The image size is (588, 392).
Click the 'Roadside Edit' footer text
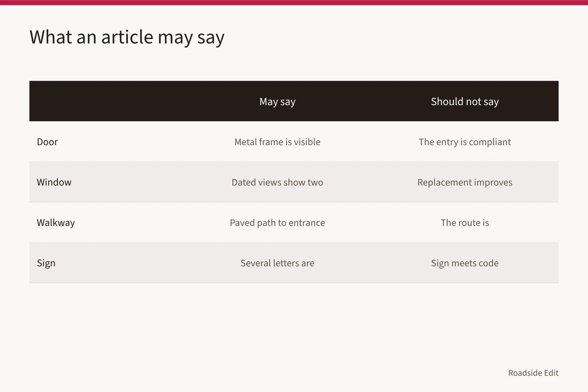[533, 373]
